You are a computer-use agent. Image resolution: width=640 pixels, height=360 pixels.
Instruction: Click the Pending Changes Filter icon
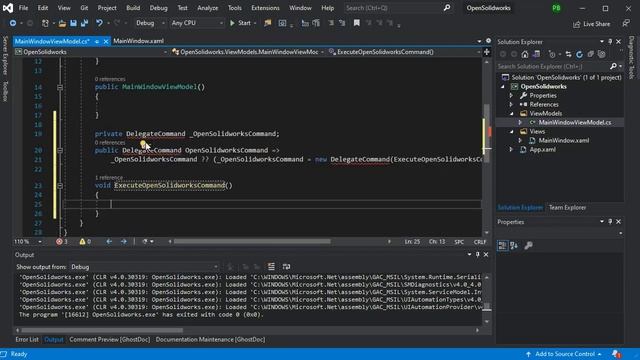pyautogui.click(x=552, y=54)
